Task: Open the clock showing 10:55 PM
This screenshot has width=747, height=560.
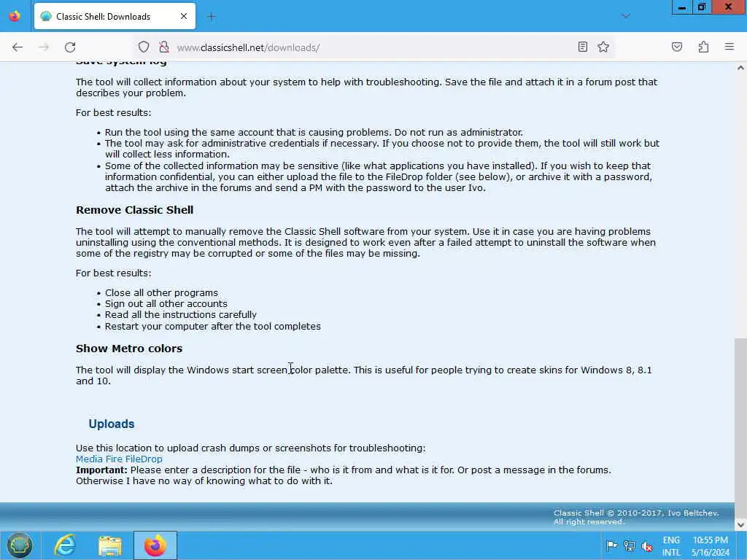Action: tap(711, 546)
